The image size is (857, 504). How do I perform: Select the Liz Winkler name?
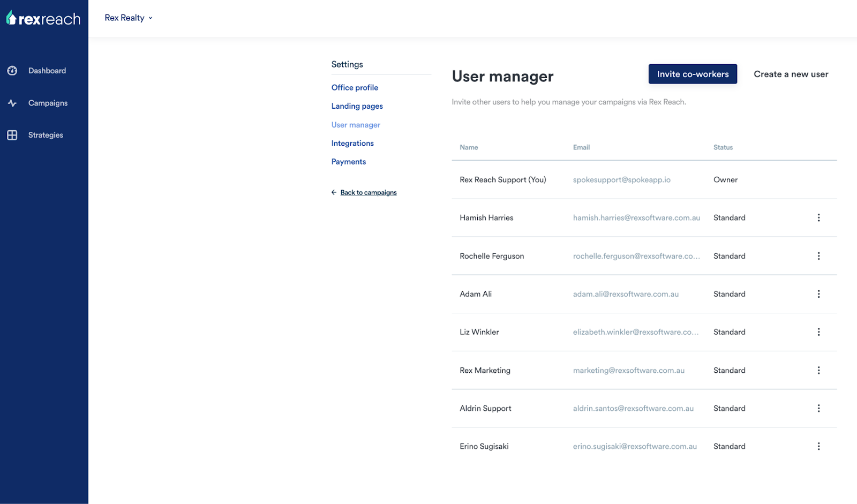point(479,332)
